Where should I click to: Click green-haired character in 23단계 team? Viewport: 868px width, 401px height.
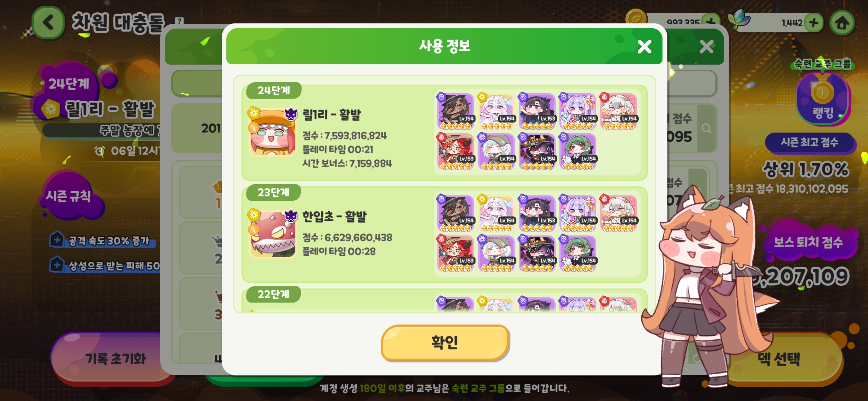[x=578, y=253]
